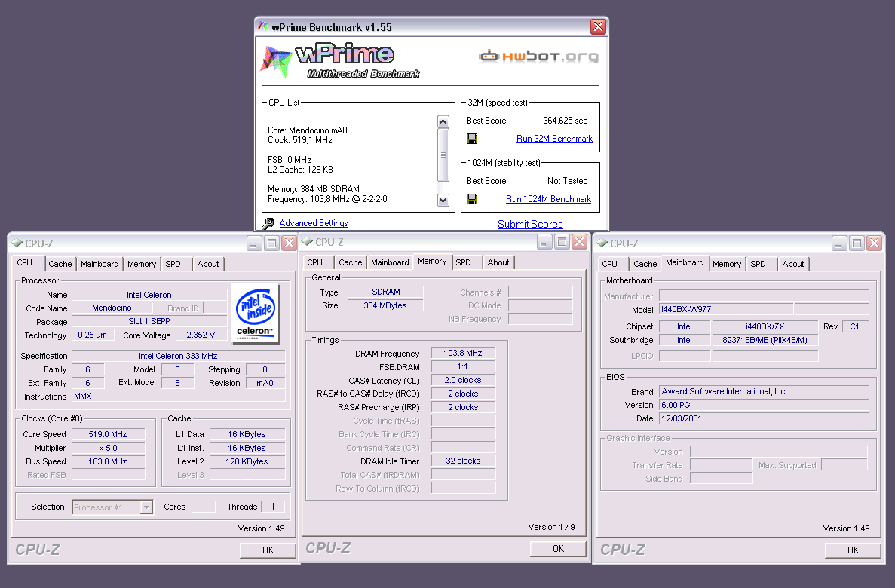Open Memory tab in left CPU-Z window
895x588 pixels.
[x=142, y=264]
